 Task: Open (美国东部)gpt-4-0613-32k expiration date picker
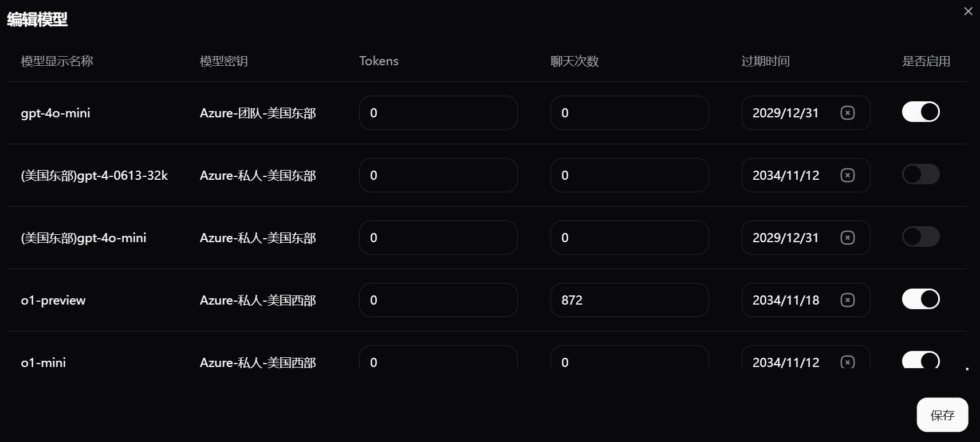point(786,175)
